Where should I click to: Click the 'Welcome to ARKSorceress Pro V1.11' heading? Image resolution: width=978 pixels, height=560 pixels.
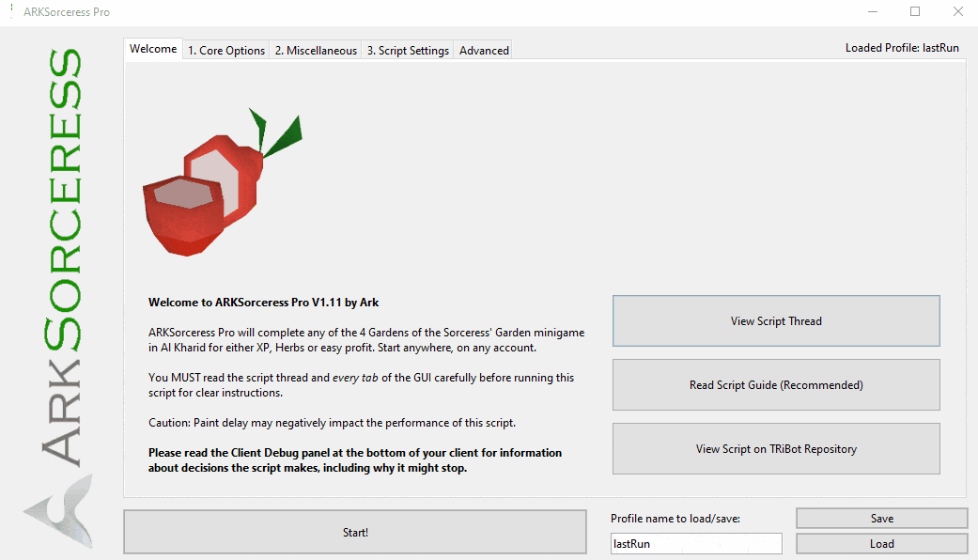click(x=263, y=303)
